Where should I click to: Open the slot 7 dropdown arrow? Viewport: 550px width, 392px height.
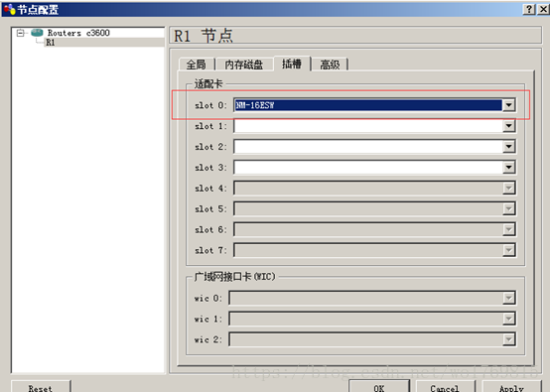(x=508, y=250)
